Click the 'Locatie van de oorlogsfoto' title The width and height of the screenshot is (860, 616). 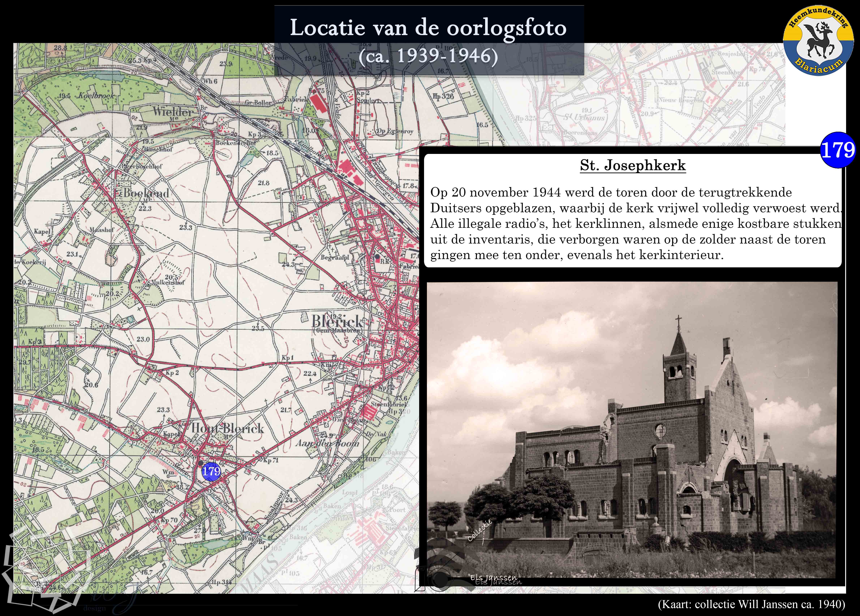[x=428, y=28]
